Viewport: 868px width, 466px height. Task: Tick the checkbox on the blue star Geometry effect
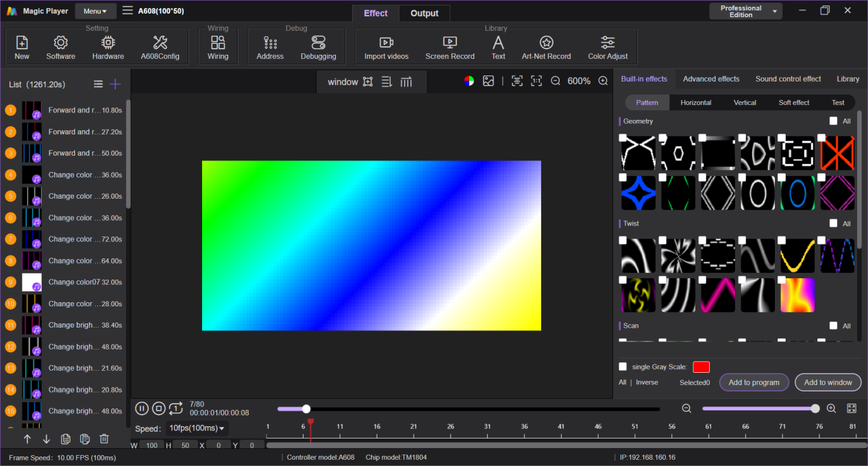pyautogui.click(x=623, y=177)
